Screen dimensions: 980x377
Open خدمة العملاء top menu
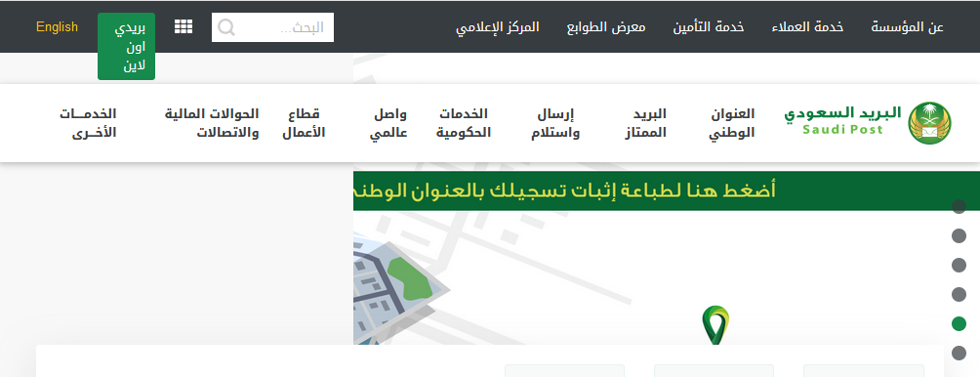pos(807,27)
